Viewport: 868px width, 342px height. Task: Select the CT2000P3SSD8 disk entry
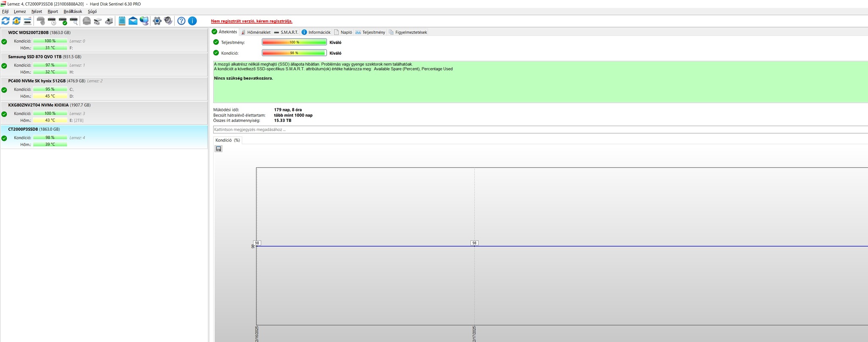click(x=104, y=137)
